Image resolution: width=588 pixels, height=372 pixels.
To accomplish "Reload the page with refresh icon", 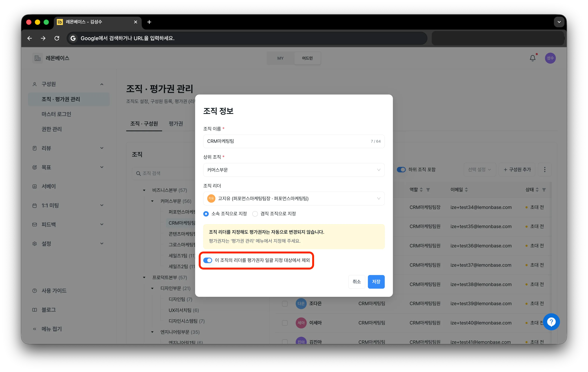I will pos(57,38).
